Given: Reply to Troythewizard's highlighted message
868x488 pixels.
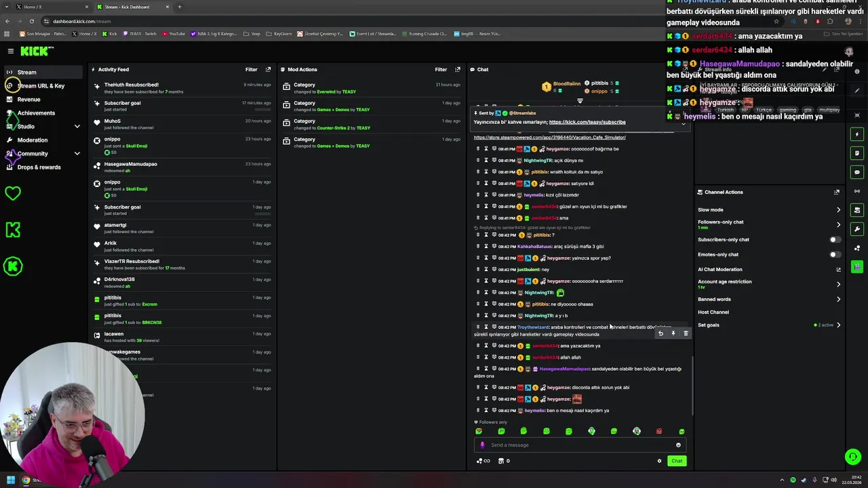Looking at the screenshot, I should click(x=660, y=333).
